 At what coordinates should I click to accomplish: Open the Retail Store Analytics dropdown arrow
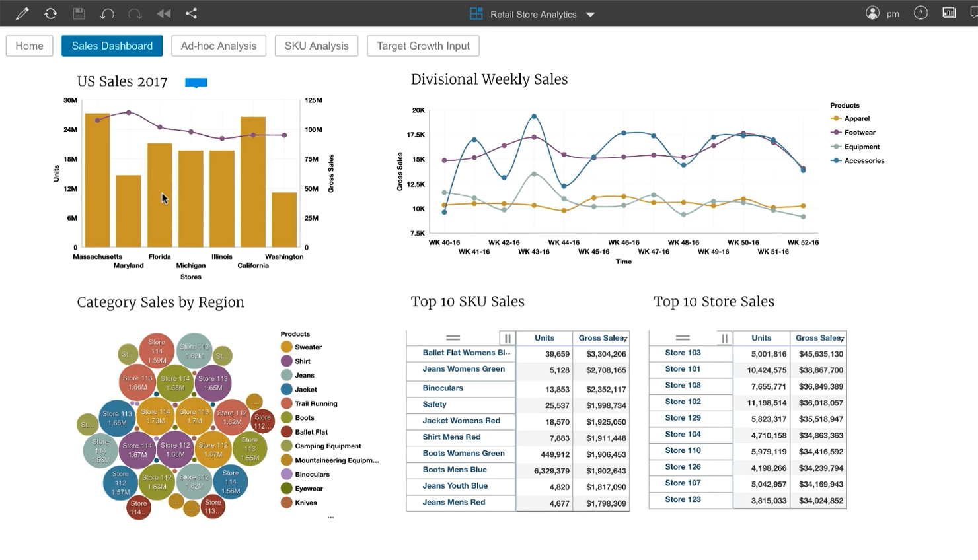click(x=590, y=15)
